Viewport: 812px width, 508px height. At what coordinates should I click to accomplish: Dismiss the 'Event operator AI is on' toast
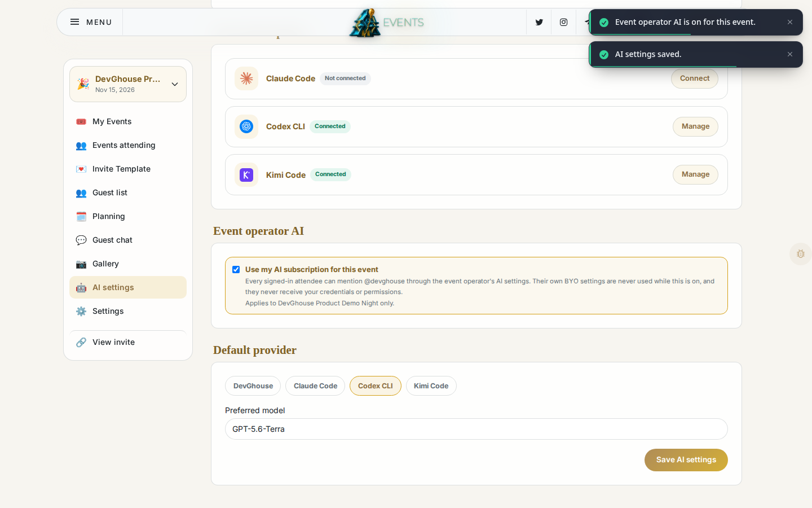[x=790, y=22]
